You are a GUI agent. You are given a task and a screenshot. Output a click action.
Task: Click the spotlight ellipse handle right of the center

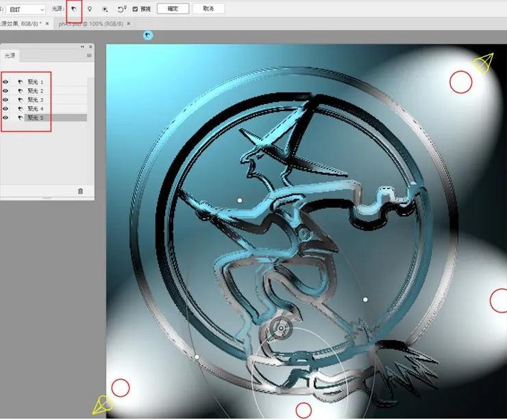coord(365,299)
